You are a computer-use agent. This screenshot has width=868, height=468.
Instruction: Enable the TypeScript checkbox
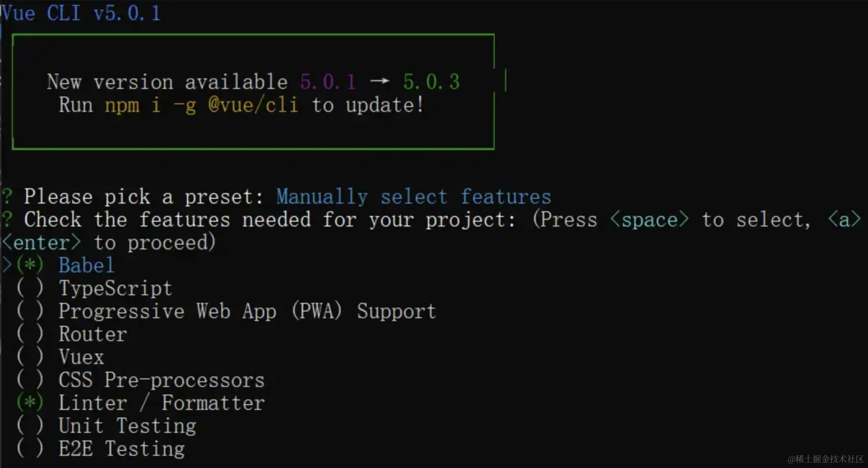tap(30, 288)
